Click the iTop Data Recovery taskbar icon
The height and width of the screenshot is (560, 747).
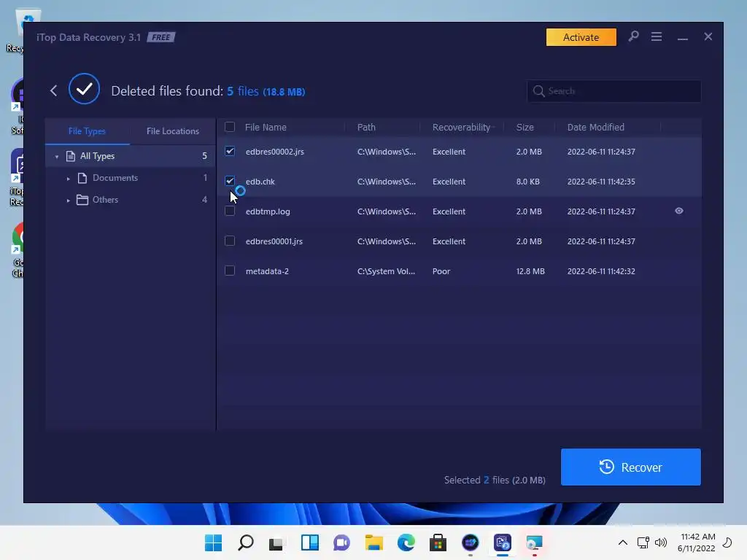coord(503,542)
